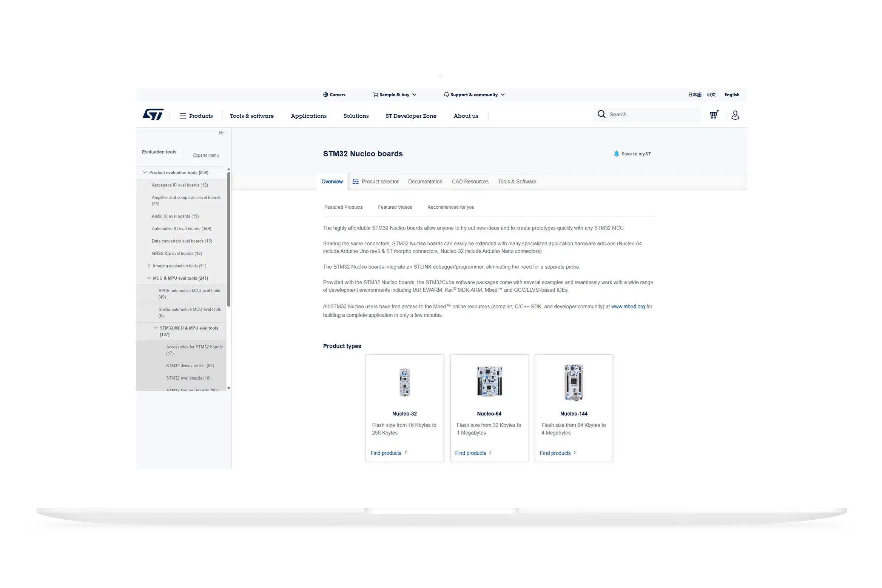Open the www.mbed.org link
Viewport: 882px width, 588px height.
(x=628, y=306)
